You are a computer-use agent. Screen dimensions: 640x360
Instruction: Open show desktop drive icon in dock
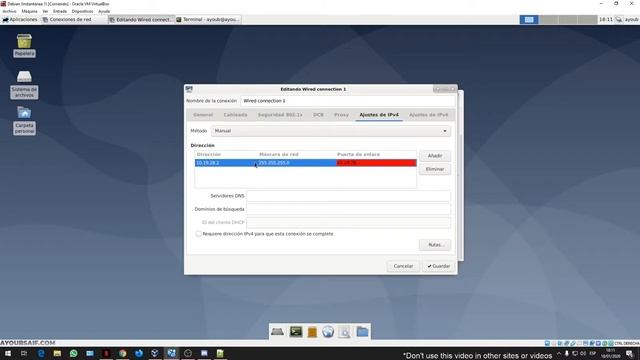pos(278,332)
